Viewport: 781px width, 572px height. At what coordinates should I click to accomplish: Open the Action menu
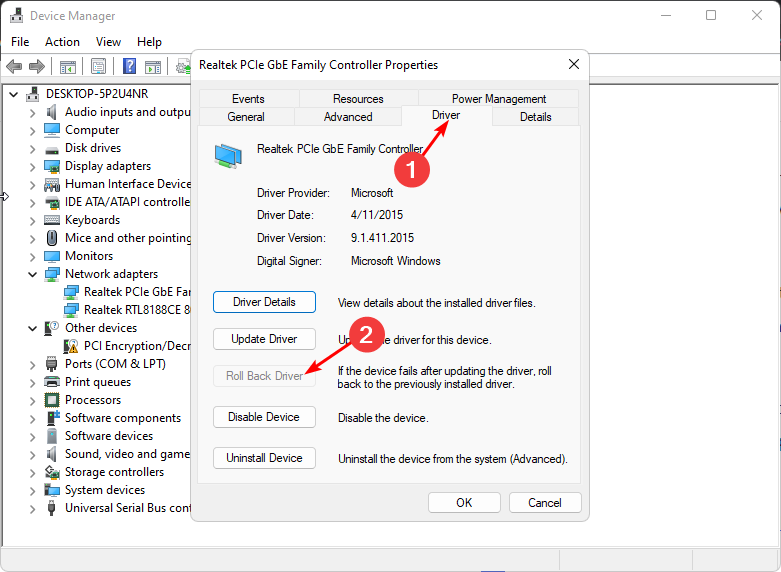click(x=62, y=42)
